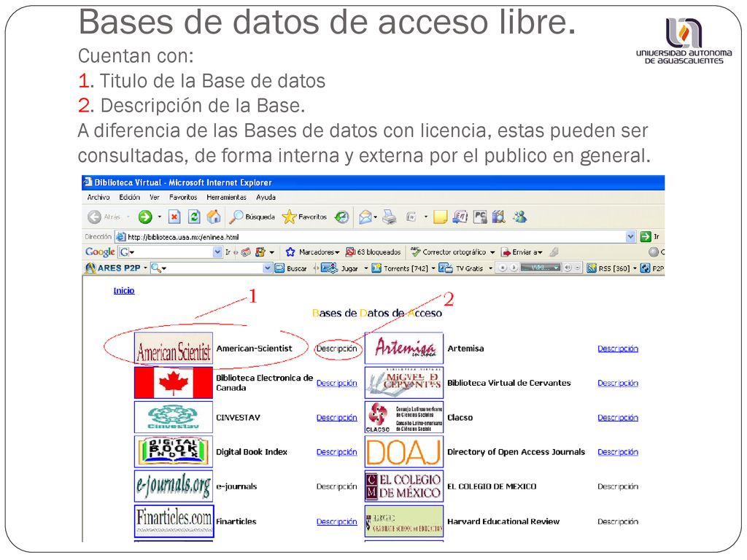Image resolution: width=747 pixels, height=560 pixels.
Task: Stop page loading with red X icon
Action: [x=174, y=217]
